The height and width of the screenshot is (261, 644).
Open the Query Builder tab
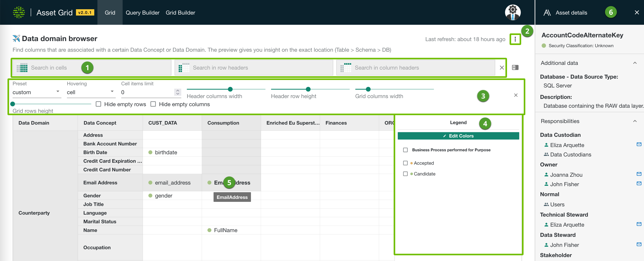[x=142, y=12]
